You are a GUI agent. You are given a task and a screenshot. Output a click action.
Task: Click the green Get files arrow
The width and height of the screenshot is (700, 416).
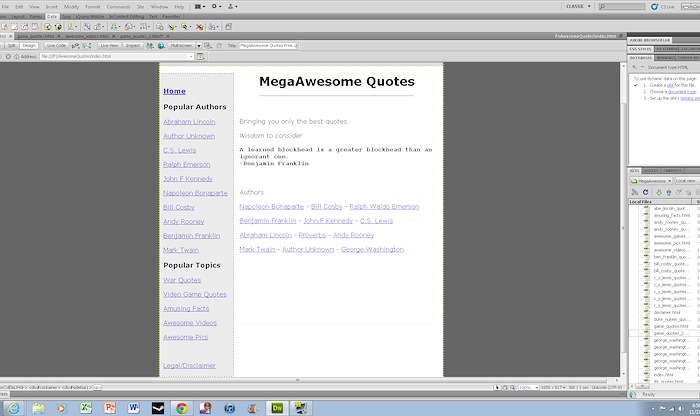point(658,192)
